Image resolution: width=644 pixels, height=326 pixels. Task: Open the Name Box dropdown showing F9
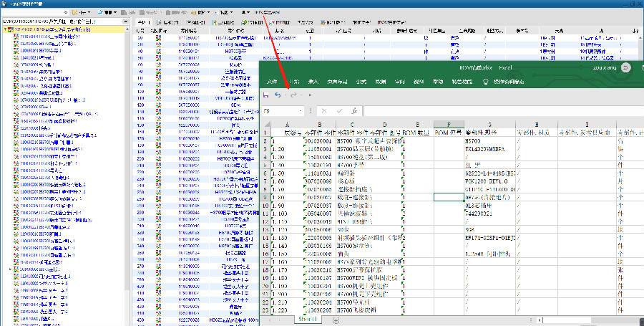click(301, 111)
